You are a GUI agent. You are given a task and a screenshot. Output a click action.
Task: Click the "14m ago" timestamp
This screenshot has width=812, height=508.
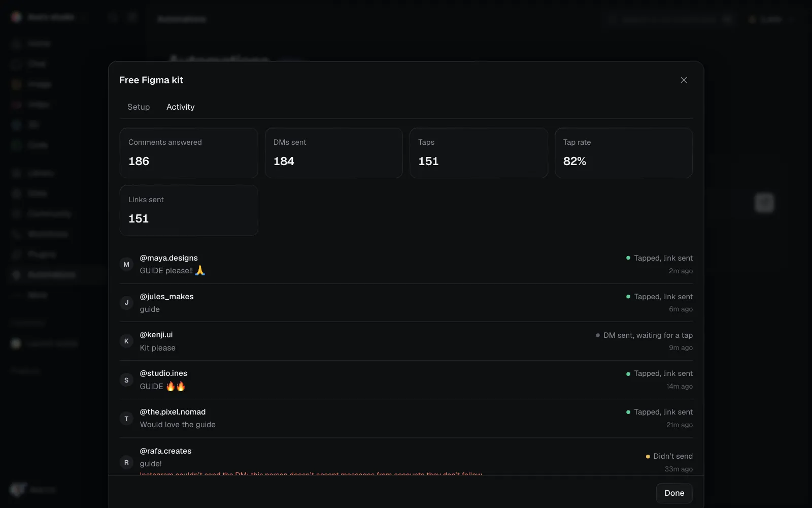(x=680, y=387)
